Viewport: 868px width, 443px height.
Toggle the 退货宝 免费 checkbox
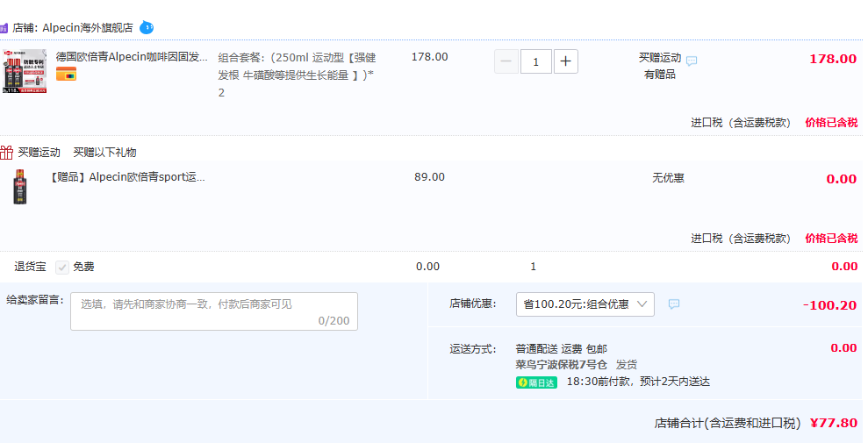pyautogui.click(x=62, y=268)
